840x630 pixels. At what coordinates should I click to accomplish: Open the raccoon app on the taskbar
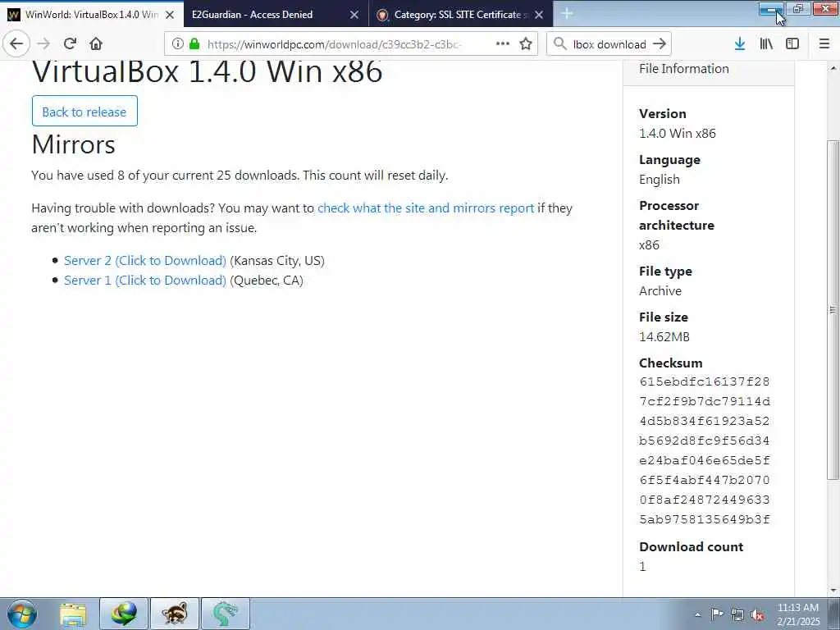coord(175,614)
